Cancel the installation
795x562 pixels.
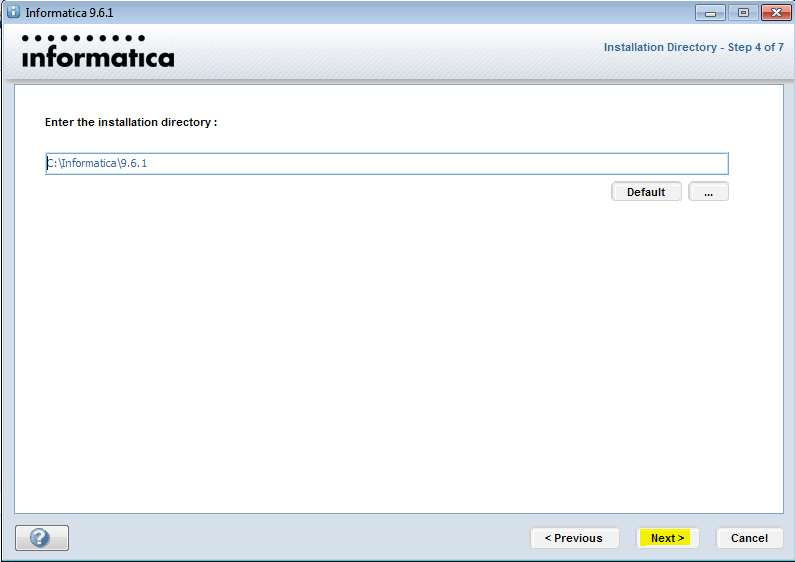pyautogui.click(x=749, y=538)
